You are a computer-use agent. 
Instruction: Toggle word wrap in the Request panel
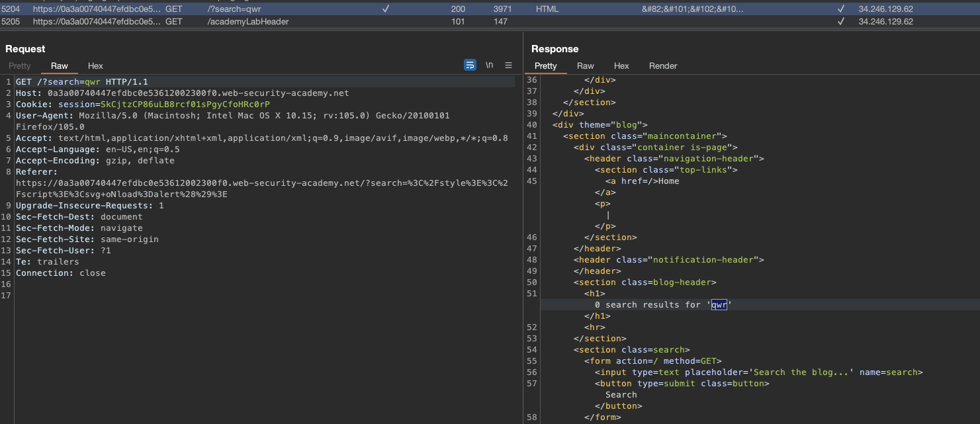coord(470,65)
